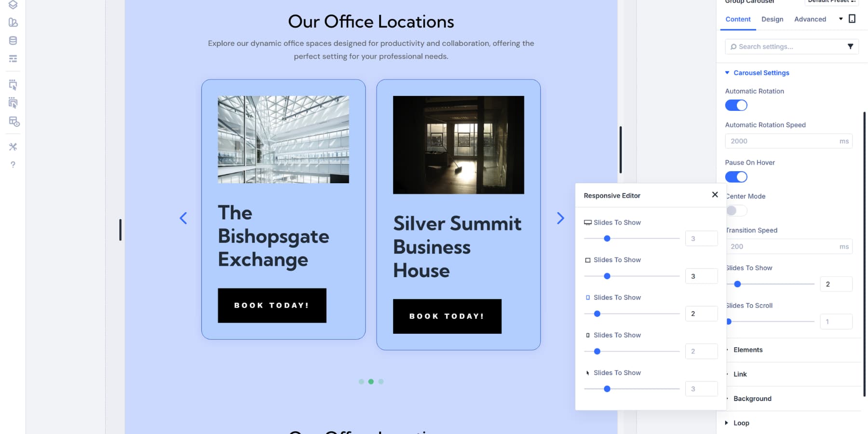Open the database icon in left sidebar
The width and height of the screenshot is (868, 434).
click(x=13, y=41)
